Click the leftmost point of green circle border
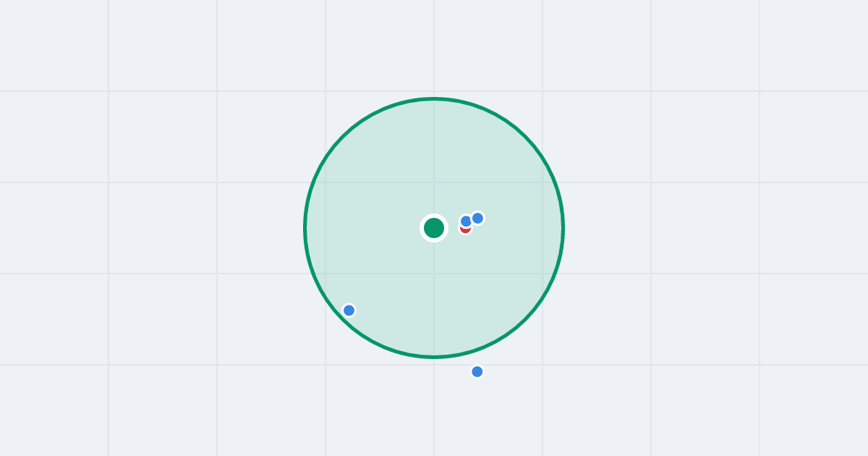Image resolution: width=868 pixels, height=456 pixels. pyautogui.click(x=305, y=228)
